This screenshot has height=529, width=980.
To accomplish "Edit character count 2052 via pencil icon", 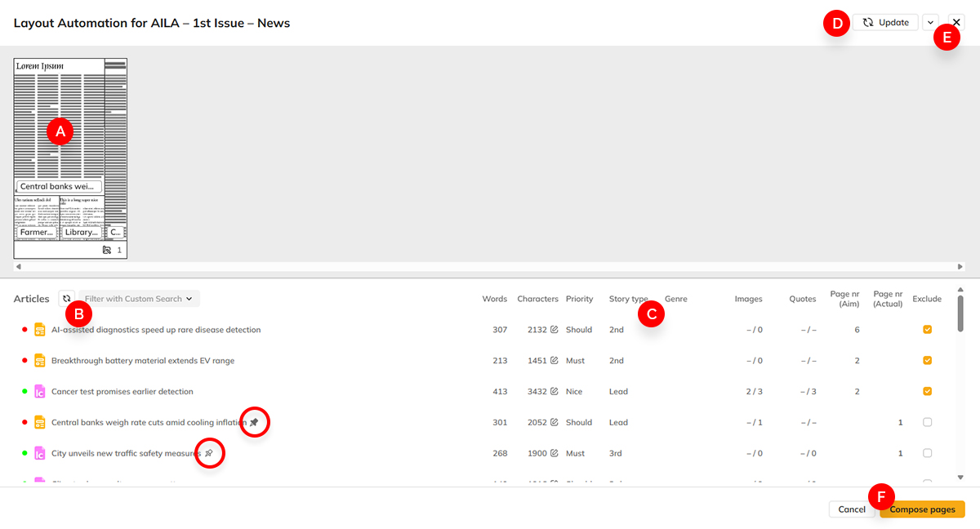I will (555, 423).
